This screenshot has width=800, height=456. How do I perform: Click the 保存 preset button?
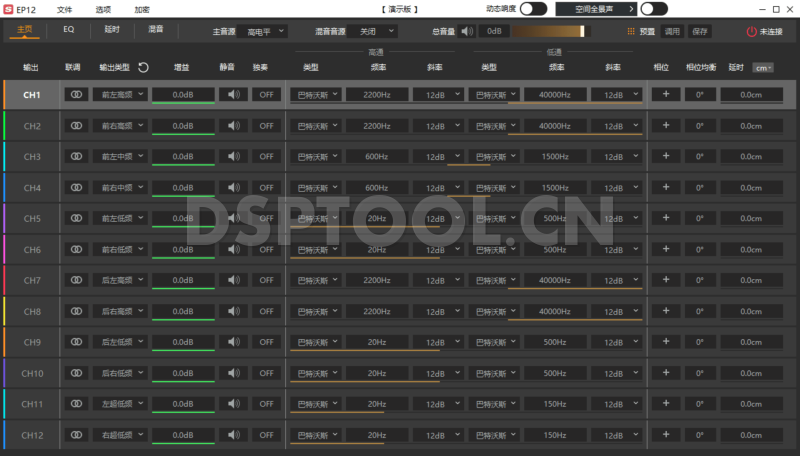coord(699,31)
